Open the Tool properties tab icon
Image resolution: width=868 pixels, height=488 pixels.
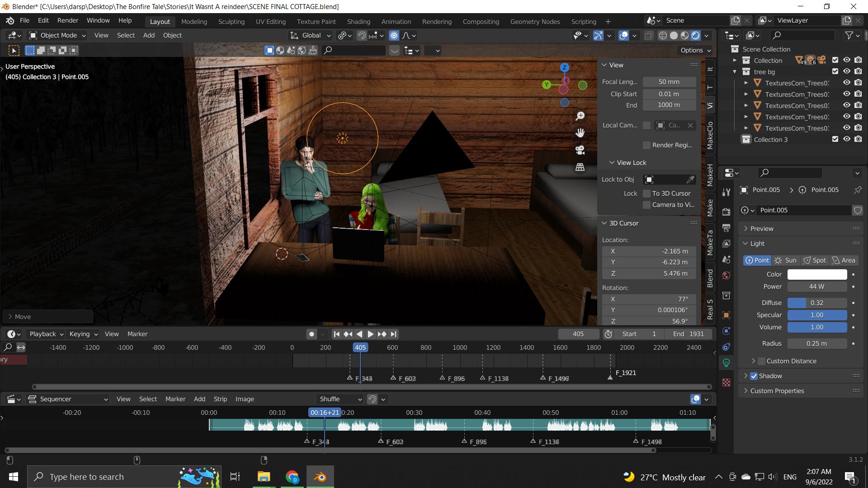726,192
